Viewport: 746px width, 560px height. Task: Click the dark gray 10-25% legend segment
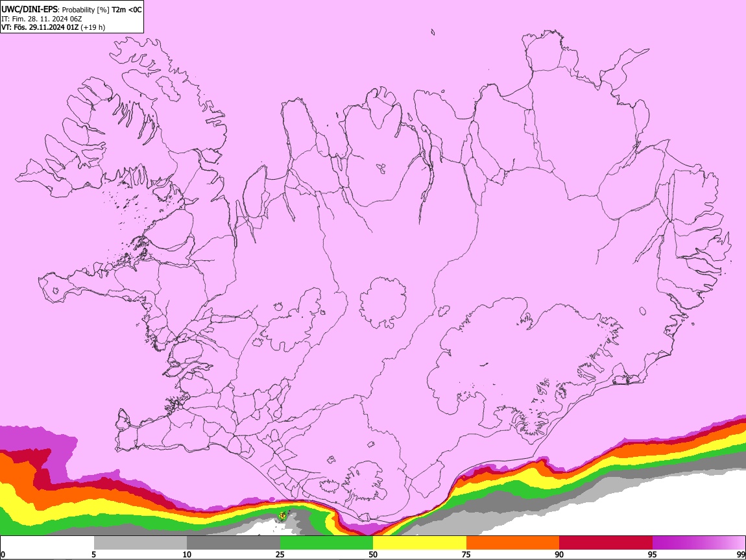[x=233, y=543]
